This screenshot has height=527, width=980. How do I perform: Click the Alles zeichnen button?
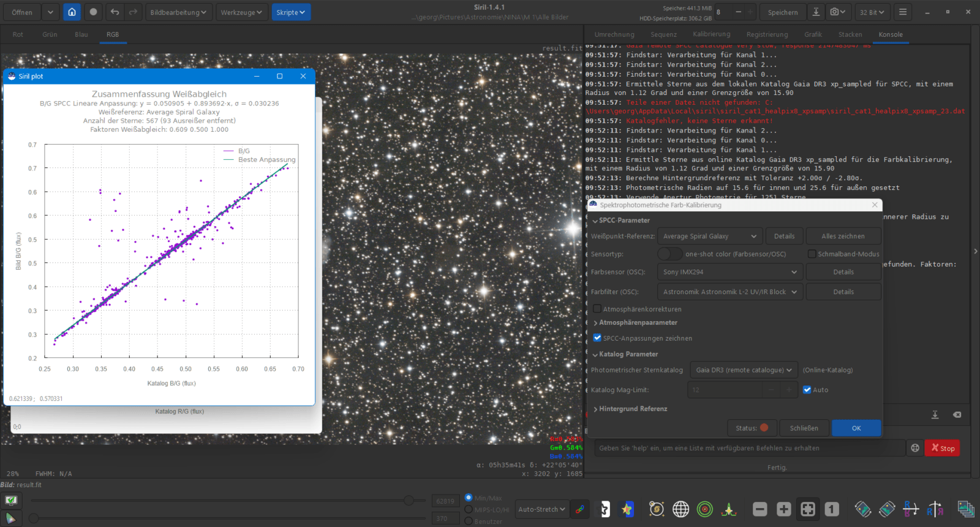click(843, 237)
